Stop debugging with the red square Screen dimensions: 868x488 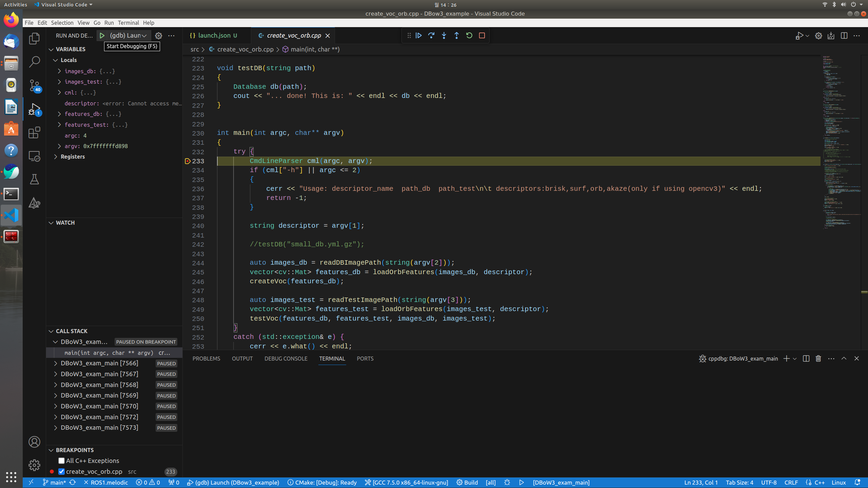[x=482, y=36]
